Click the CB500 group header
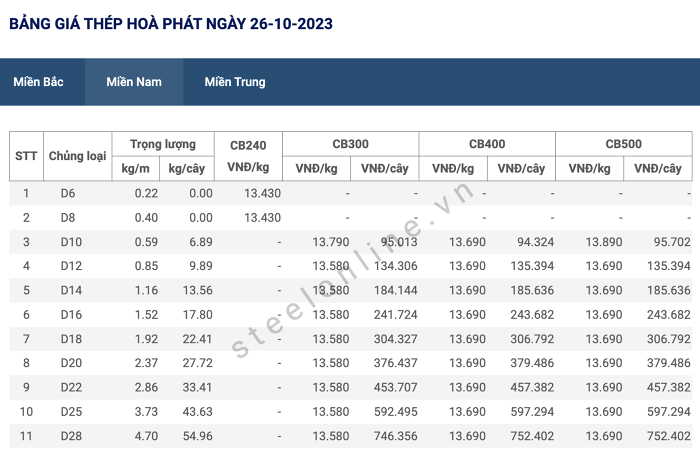This screenshot has height=456, width=700. tap(624, 144)
